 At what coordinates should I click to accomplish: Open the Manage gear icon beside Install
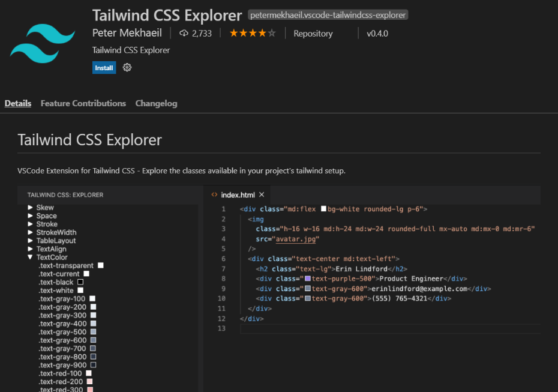(127, 67)
